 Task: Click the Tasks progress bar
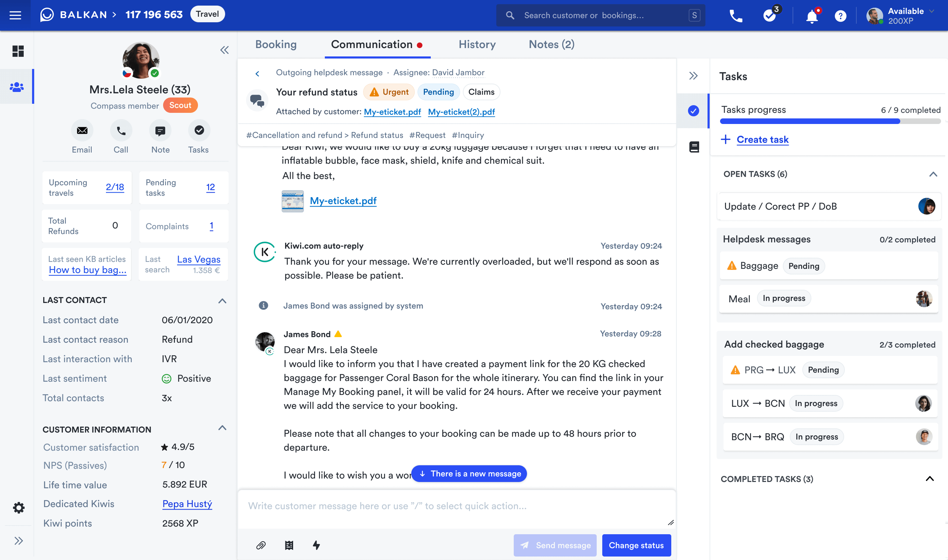(x=830, y=121)
